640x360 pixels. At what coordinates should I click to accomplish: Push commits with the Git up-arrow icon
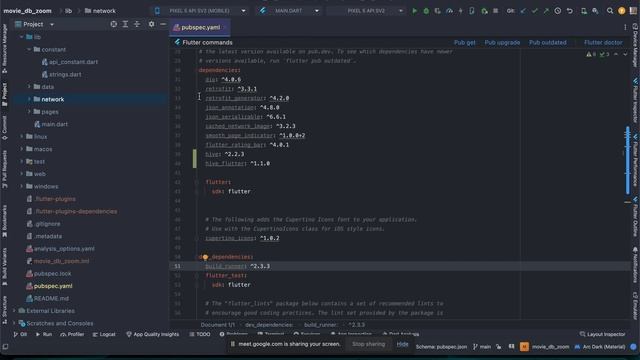point(546,11)
